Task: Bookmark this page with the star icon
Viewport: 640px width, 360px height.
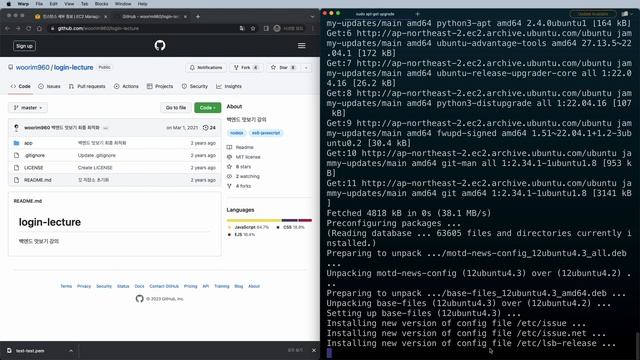Action: [253, 28]
